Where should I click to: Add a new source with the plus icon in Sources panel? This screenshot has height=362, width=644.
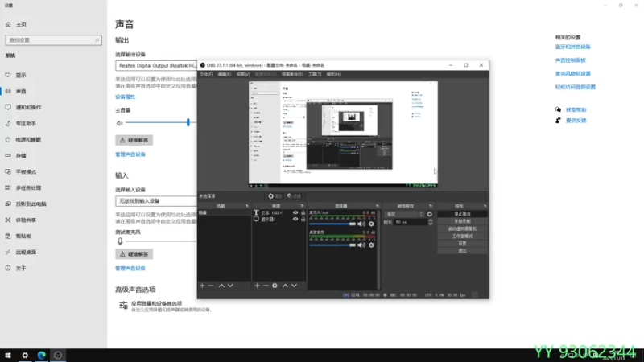pos(257,286)
